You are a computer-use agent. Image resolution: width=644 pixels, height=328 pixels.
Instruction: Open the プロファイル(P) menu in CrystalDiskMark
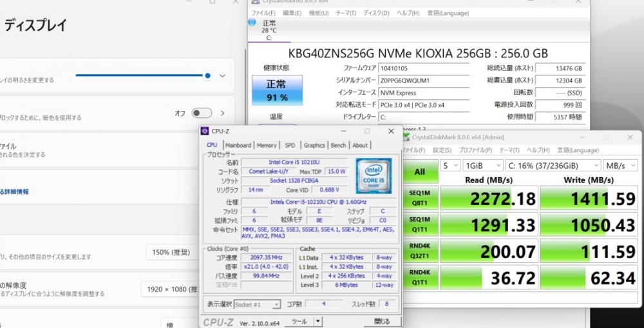pos(475,150)
